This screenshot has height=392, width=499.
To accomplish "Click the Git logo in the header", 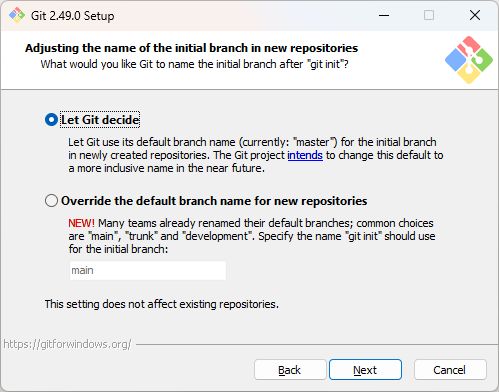I will coord(469,60).
